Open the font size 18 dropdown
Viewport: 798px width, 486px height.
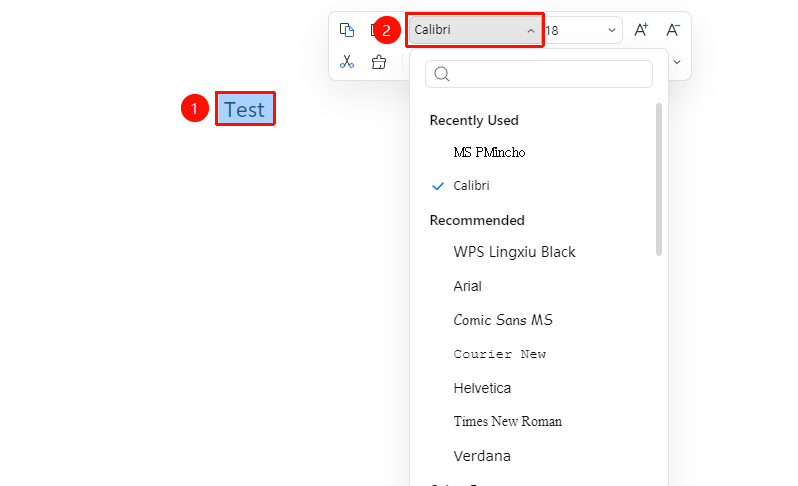612,30
